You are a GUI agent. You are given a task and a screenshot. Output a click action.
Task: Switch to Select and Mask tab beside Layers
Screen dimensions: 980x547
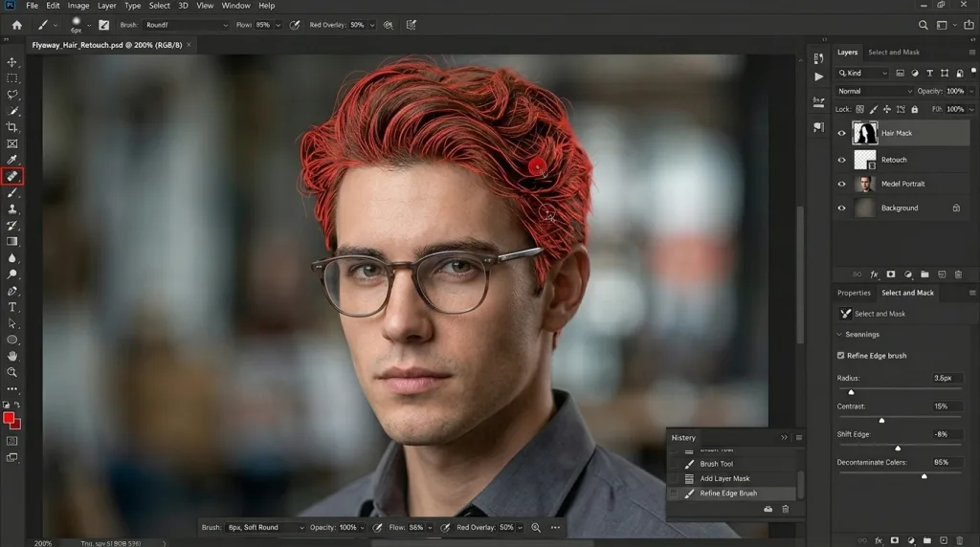894,53
